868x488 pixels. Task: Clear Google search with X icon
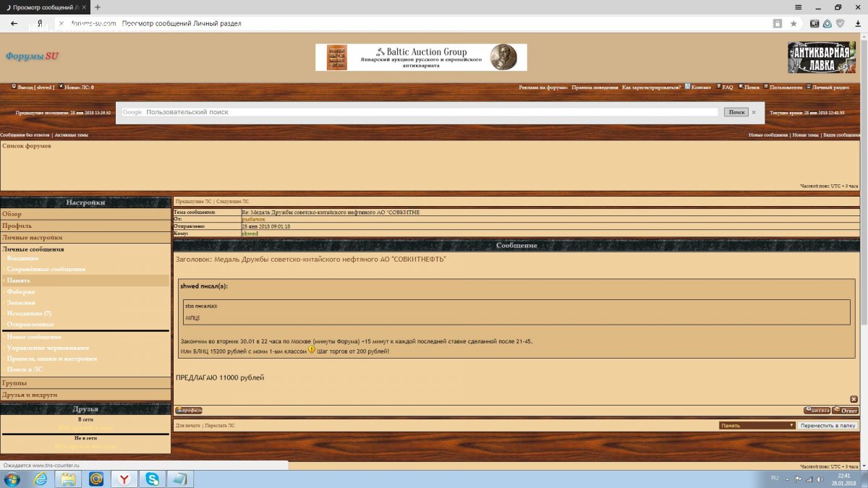pyautogui.click(x=753, y=112)
